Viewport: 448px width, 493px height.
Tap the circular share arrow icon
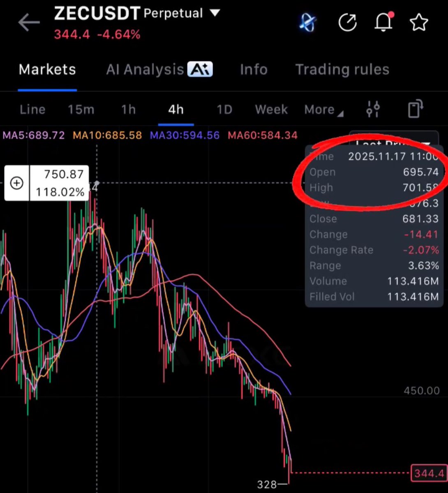click(x=347, y=23)
